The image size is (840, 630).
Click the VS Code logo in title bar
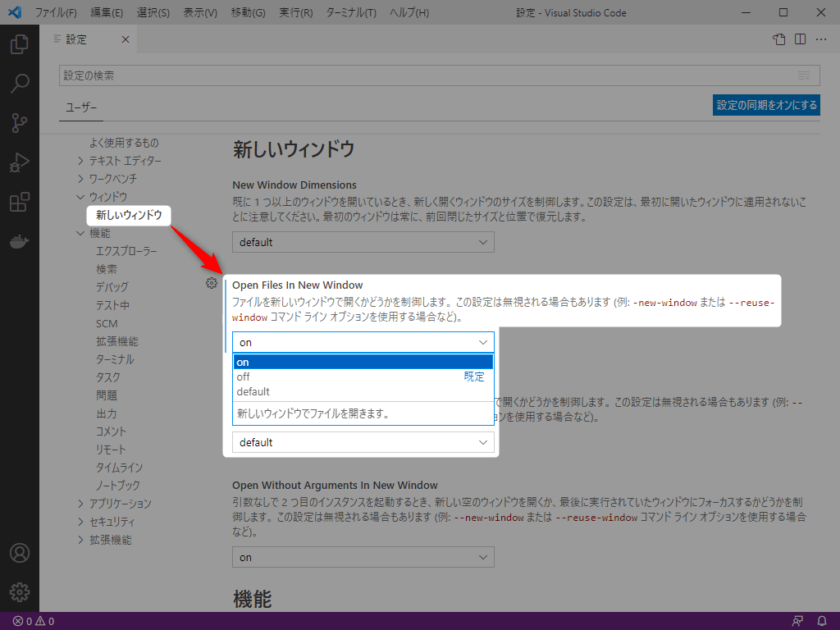tap(15, 12)
